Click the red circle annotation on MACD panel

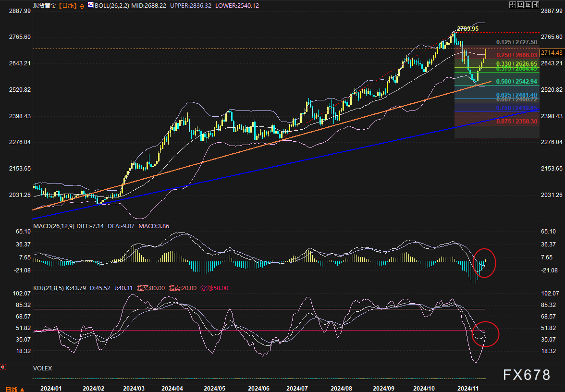484,263
